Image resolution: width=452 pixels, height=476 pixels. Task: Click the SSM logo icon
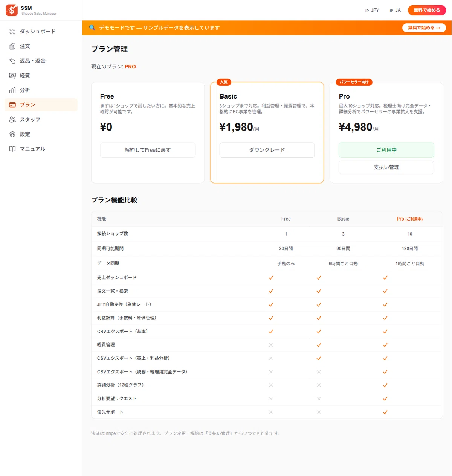(x=12, y=10)
